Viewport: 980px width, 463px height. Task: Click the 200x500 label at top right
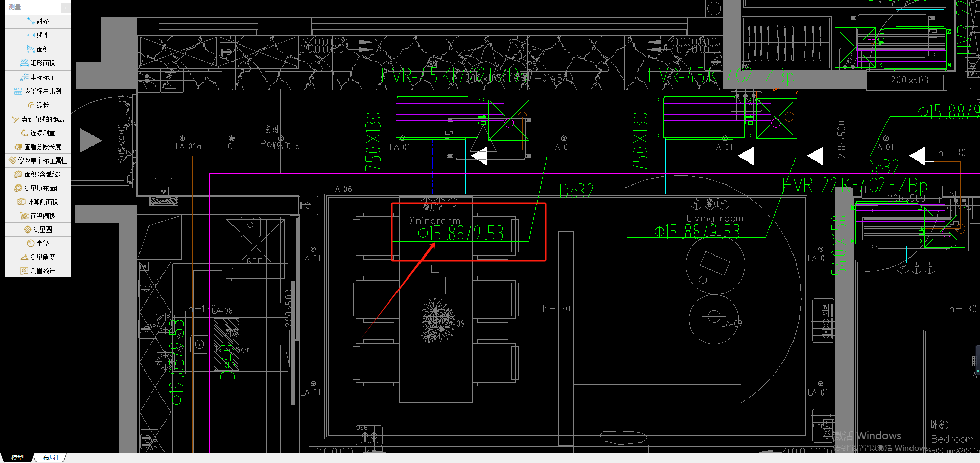pos(910,80)
